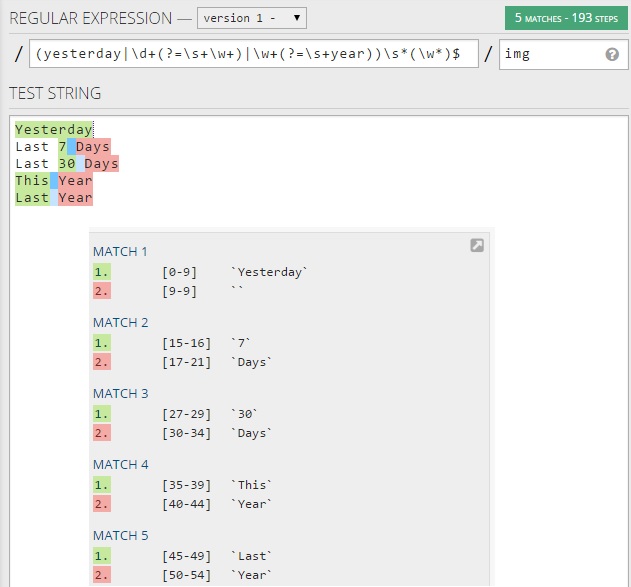Click the [40-44] range value
Image resolution: width=631 pixels, height=587 pixels.
pyautogui.click(x=186, y=504)
